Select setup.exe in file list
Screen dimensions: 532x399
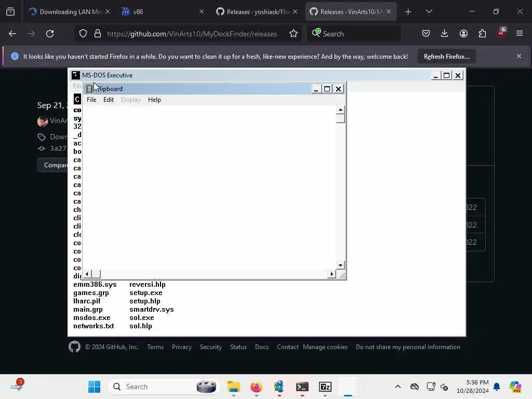tap(146, 293)
